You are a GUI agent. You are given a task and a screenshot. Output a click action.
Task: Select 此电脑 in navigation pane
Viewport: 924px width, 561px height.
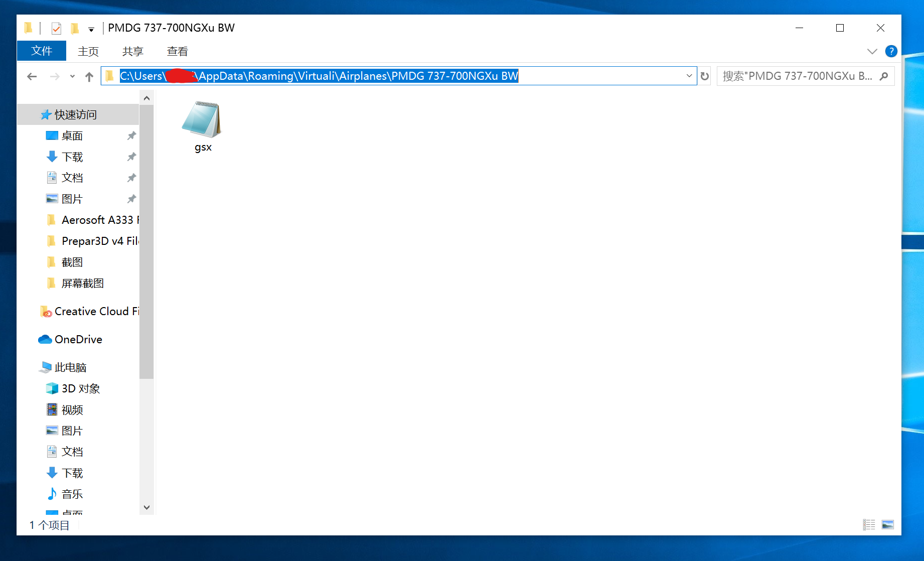point(70,368)
